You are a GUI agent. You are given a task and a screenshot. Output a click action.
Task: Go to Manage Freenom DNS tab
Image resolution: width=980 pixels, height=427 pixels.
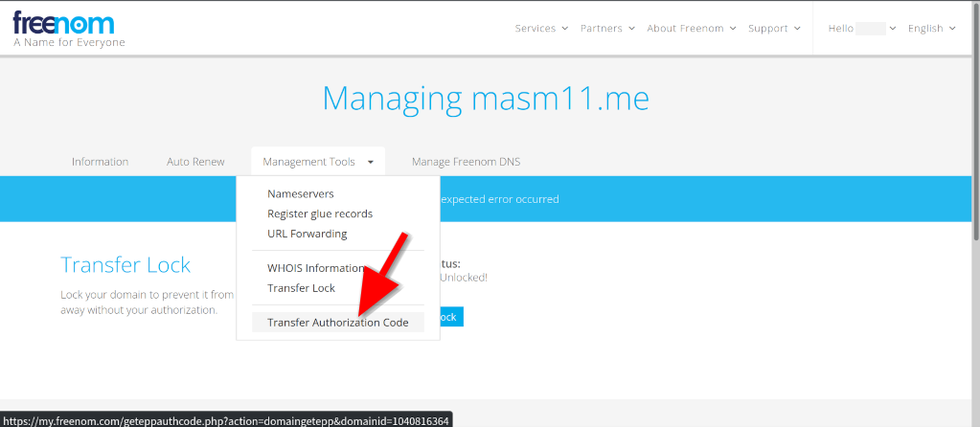466,162
